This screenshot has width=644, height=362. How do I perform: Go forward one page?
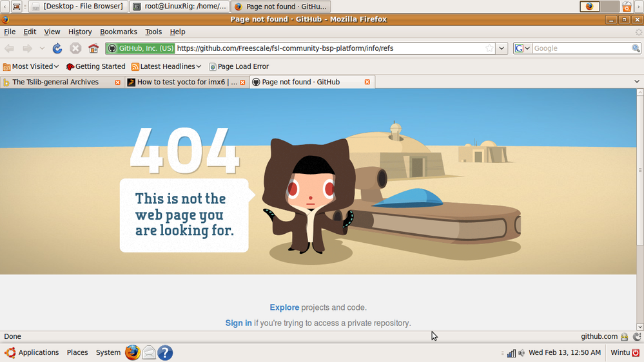coord(27,48)
